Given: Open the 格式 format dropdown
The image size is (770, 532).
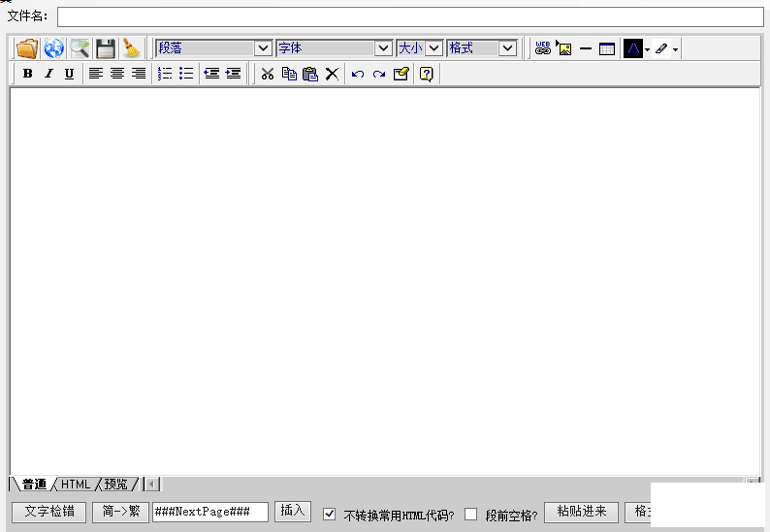Looking at the screenshot, I should (482, 48).
